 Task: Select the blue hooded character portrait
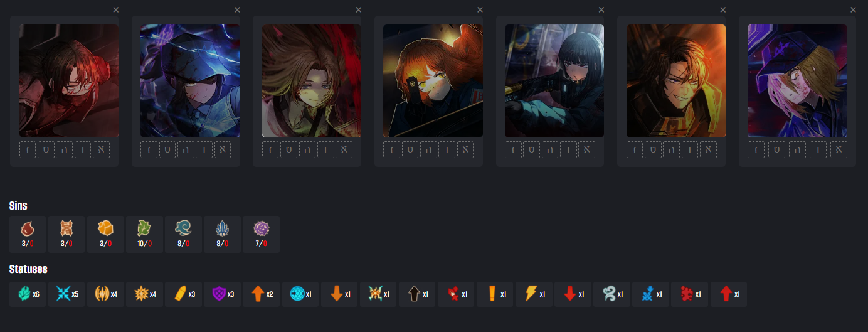pos(190,81)
